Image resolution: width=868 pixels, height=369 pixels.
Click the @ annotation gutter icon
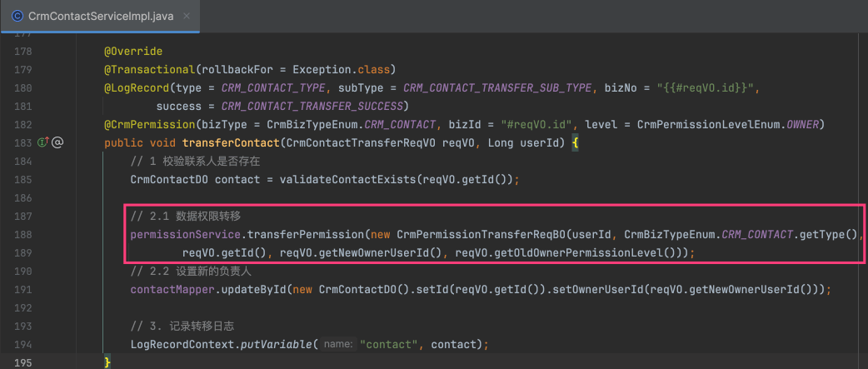58,142
